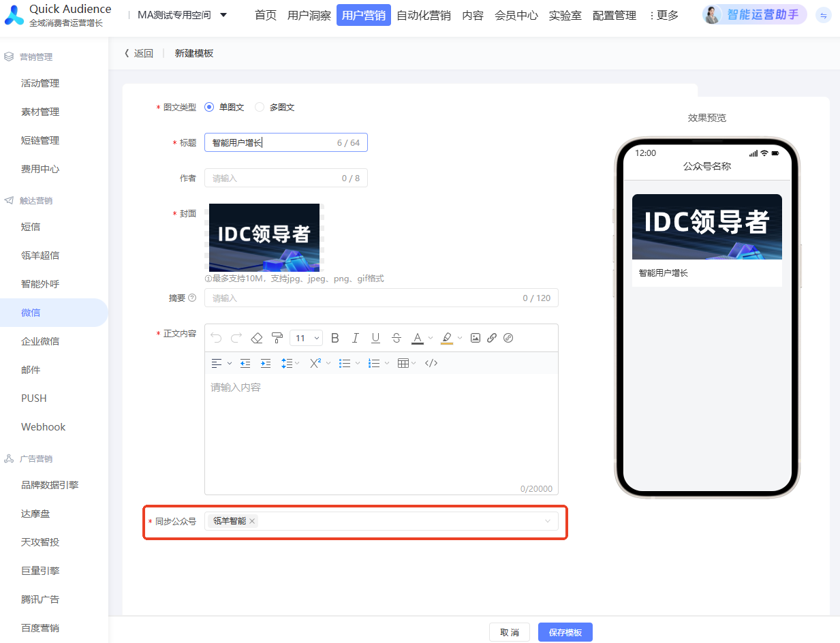Open source code view icon
Screen dimensions: 840x643
pos(431,363)
